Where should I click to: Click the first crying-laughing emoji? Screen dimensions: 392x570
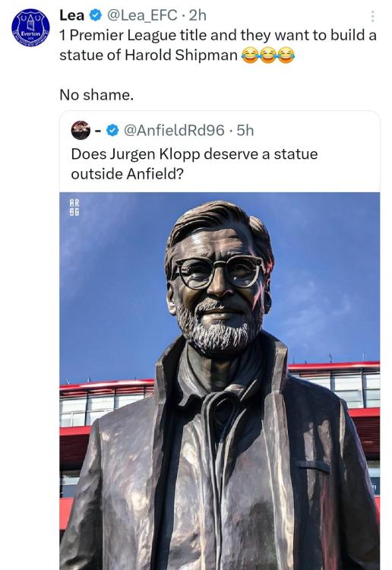coord(250,55)
